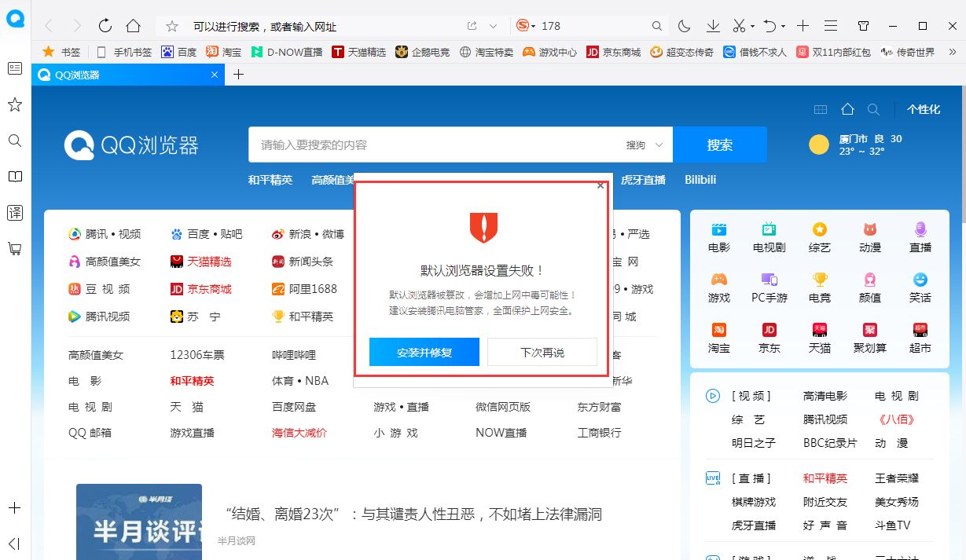Open the translate tool in left sidebar

click(x=14, y=212)
